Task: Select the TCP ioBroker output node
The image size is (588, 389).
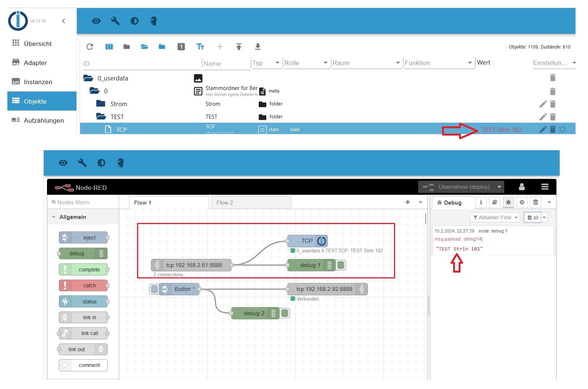Action: 307,241
